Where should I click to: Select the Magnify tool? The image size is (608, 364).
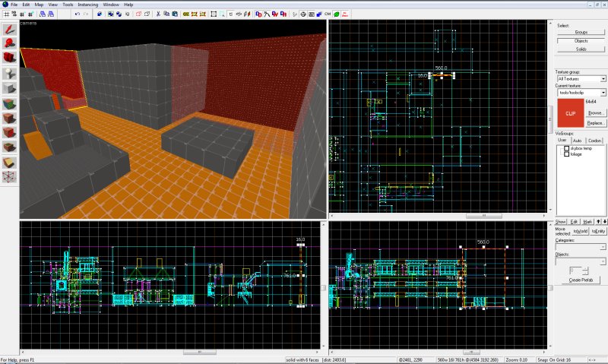pos(9,43)
